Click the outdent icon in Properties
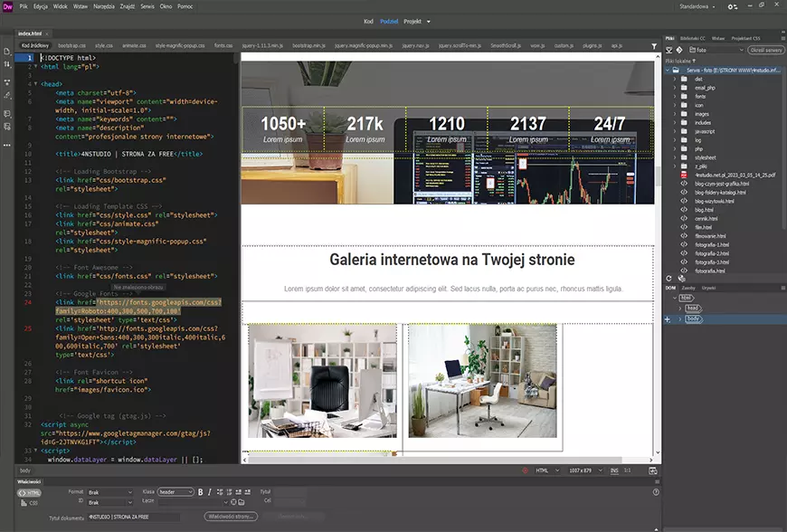The image size is (787, 532). pyautogui.click(x=239, y=492)
